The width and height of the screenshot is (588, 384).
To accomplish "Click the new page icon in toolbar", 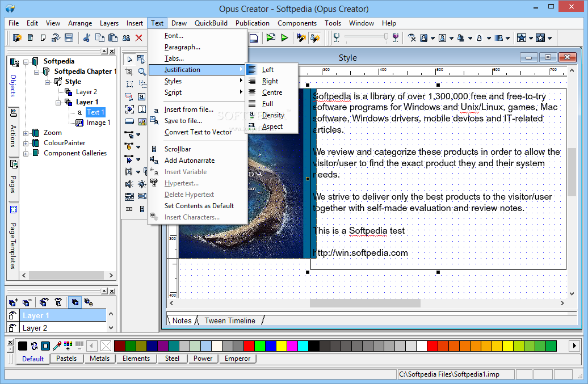I will [43, 38].
